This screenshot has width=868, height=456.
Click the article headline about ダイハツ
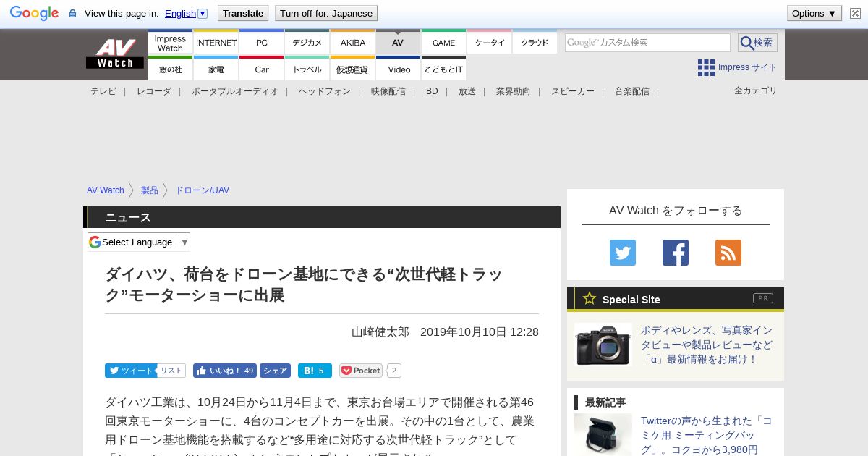304,284
